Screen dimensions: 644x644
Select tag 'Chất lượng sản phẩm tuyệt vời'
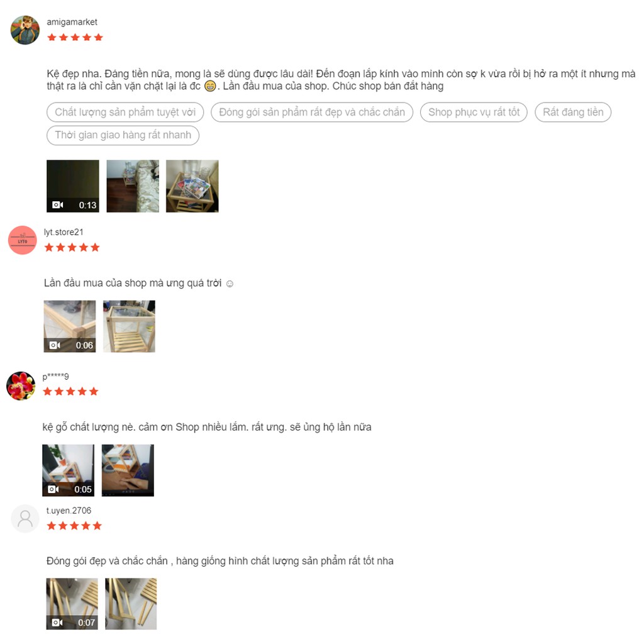point(125,112)
